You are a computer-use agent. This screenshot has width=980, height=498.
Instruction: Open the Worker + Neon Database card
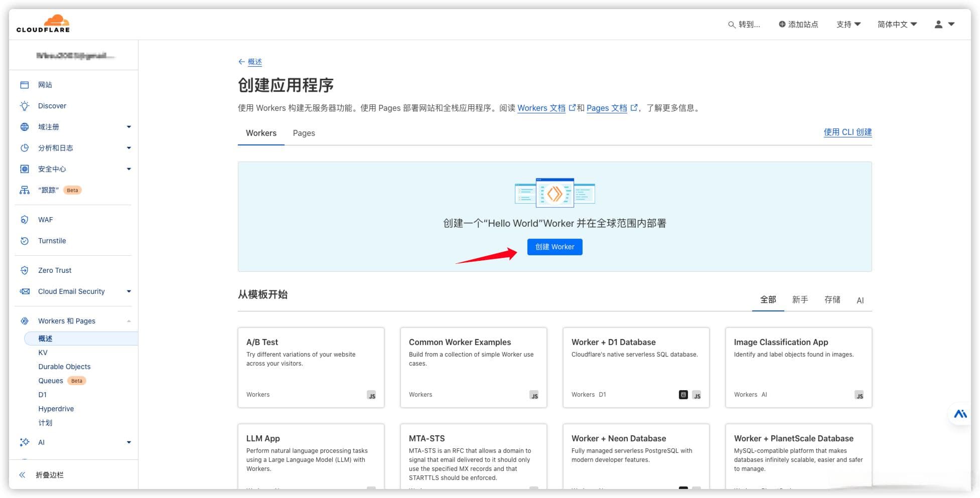coord(636,456)
